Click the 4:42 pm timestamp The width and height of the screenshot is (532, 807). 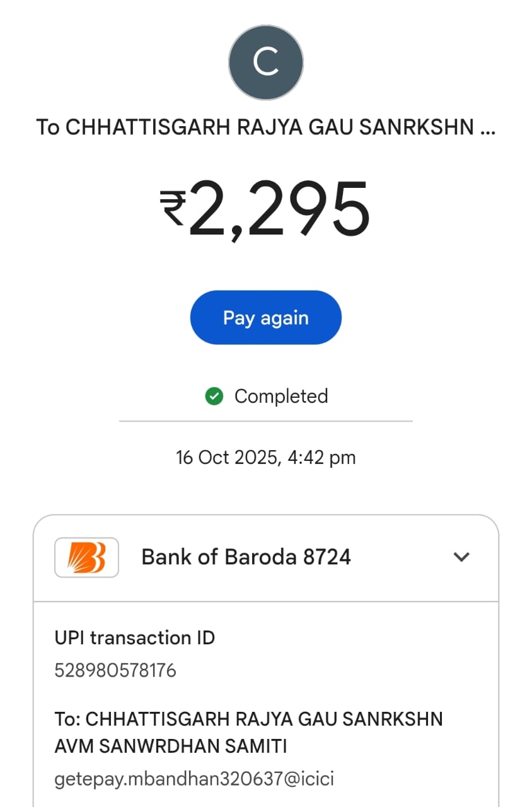tap(321, 457)
